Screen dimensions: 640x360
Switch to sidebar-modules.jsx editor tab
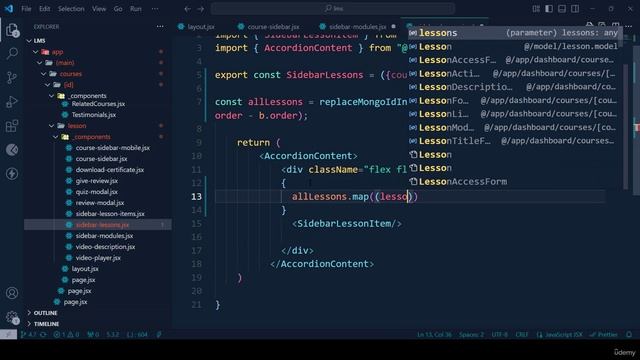pyautogui.click(x=358, y=27)
